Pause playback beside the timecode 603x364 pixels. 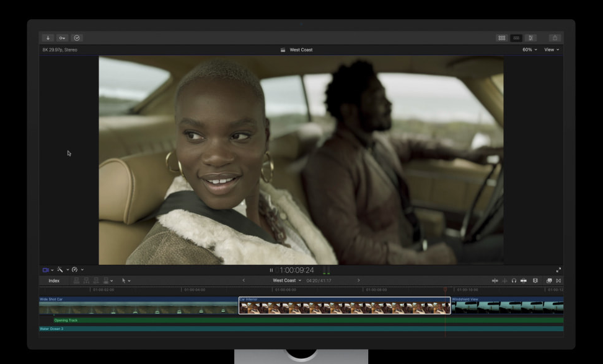coord(271,270)
